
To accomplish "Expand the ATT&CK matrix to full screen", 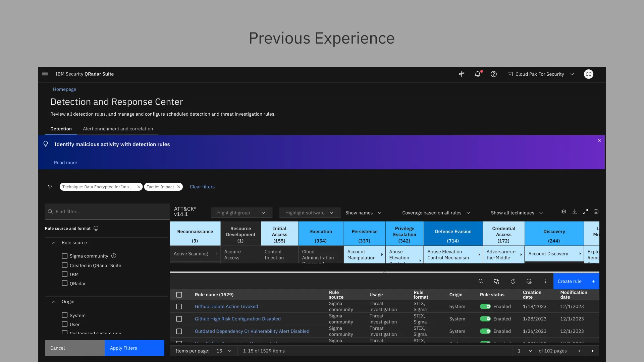I will pyautogui.click(x=585, y=212).
